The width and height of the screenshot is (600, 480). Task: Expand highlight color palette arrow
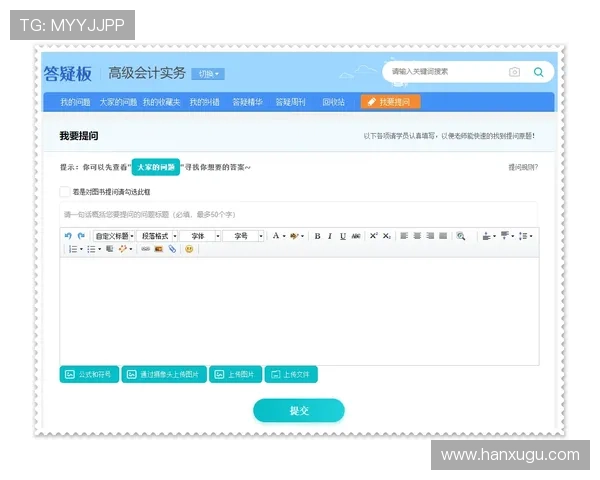click(303, 236)
